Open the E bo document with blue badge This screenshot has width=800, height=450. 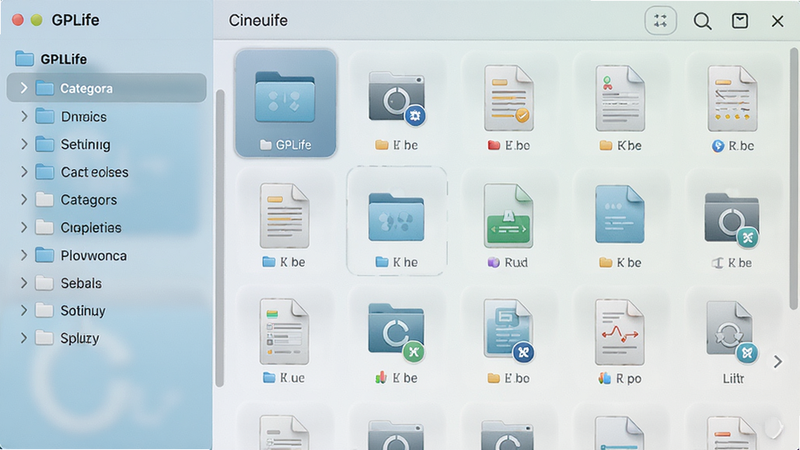(x=509, y=330)
